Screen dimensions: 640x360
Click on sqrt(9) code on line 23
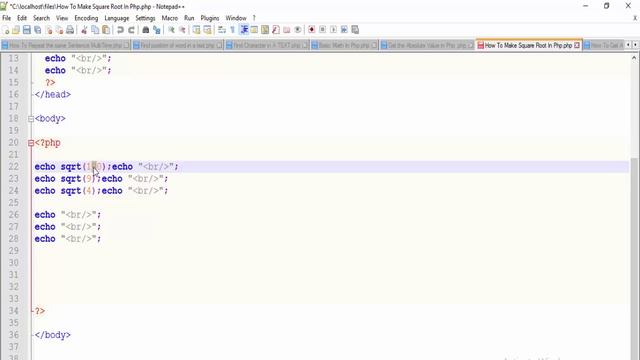pos(78,179)
